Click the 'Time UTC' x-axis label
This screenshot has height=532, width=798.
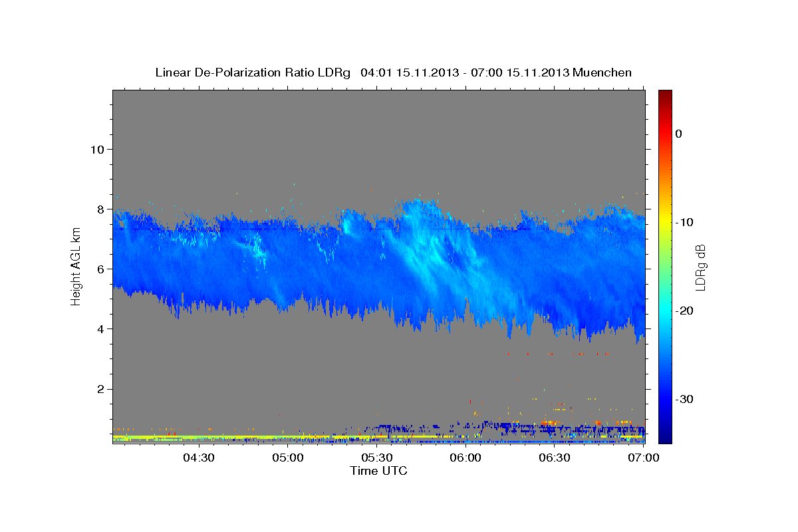(378, 471)
